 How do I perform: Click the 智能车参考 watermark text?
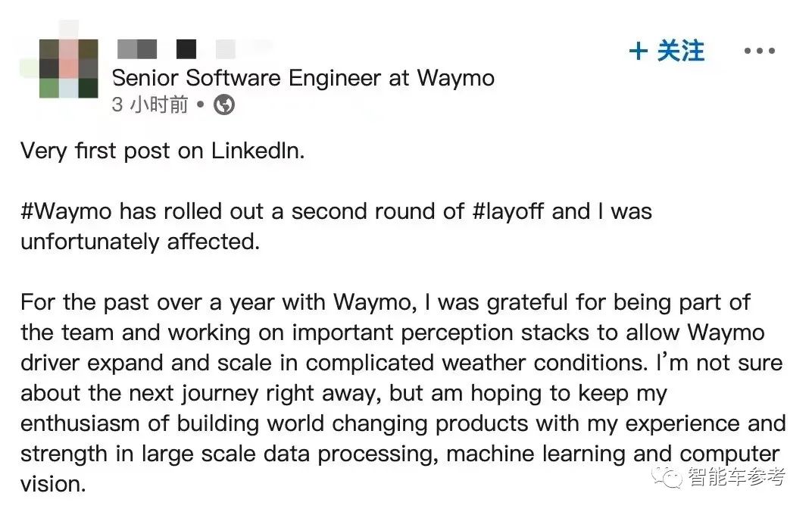(x=736, y=477)
